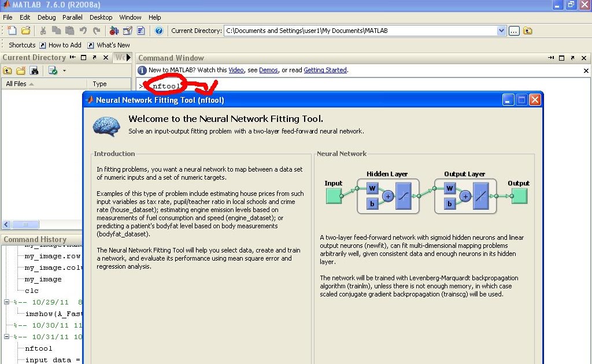Click the Copy icon in toolbar

(x=56, y=31)
